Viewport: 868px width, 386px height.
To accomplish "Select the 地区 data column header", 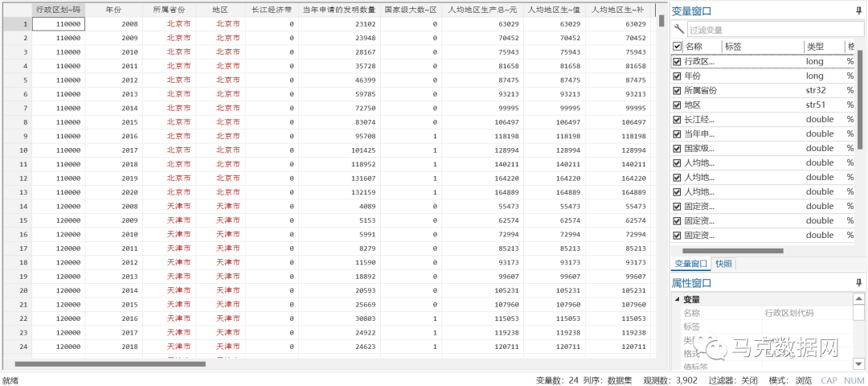I will coord(220,10).
